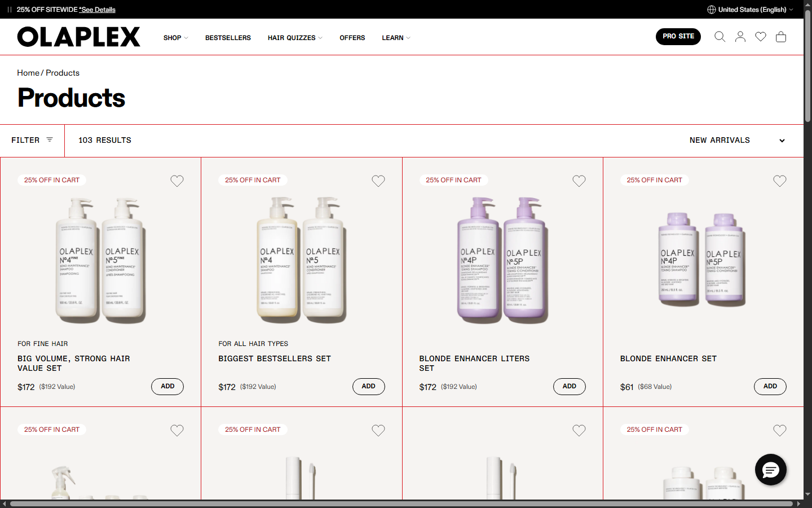Viewport: 812px width, 508px height.
Task: Click the See Details link
Action: coord(97,10)
